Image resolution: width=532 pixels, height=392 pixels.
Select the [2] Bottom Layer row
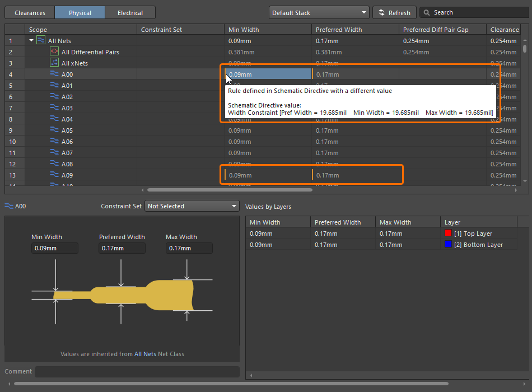click(x=381, y=245)
